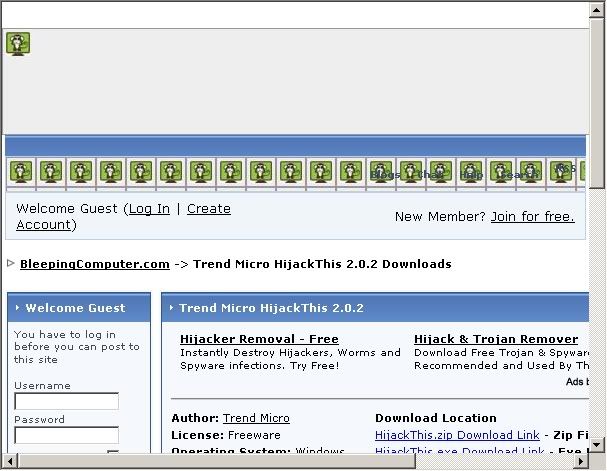Click the vertical scrollbar down arrow

(x=597, y=444)
